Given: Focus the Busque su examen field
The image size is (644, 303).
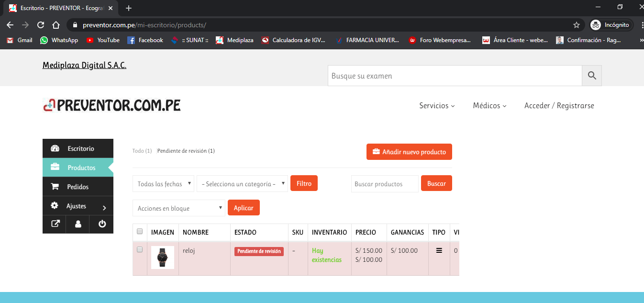Looking at the screenshot, I should point(455,76).
